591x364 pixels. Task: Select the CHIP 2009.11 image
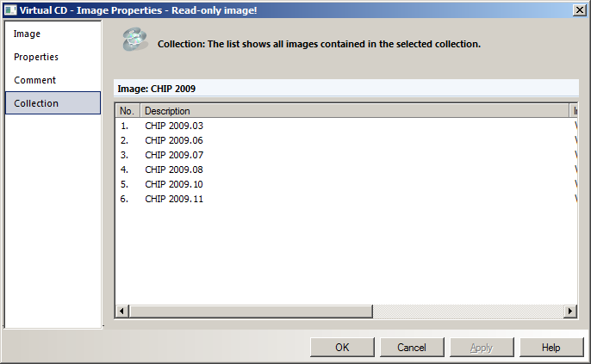[x=174, y=199]
